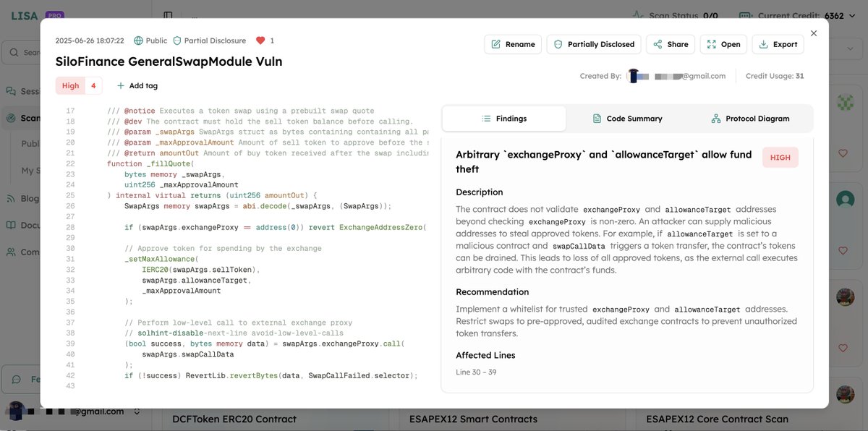
Task: Share this scan report
Action: point(671,44)
